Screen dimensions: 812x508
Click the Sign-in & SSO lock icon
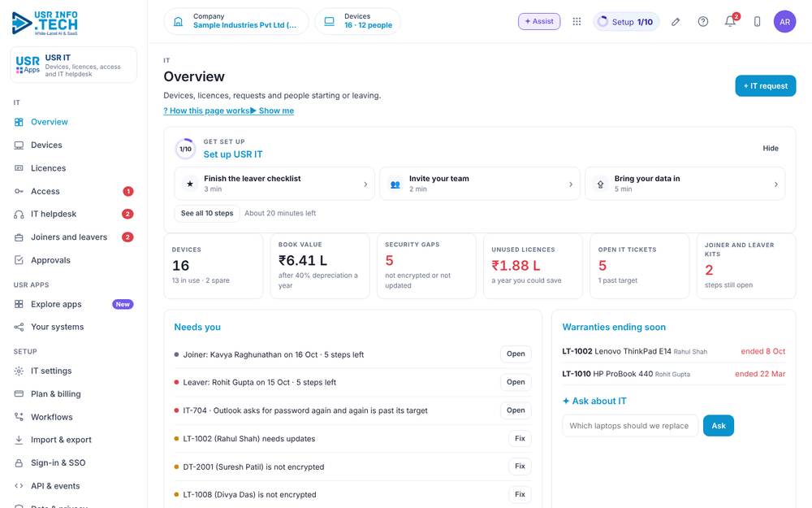click(x=19, y=463)
